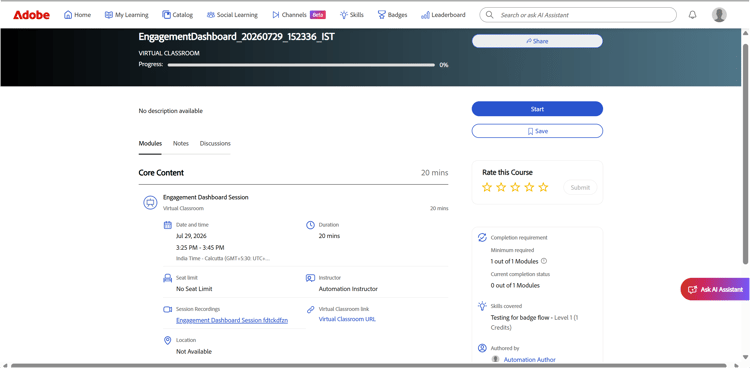Click the Skills lightbulb icon in navbar
750x368 pixels.
[344, 15]
